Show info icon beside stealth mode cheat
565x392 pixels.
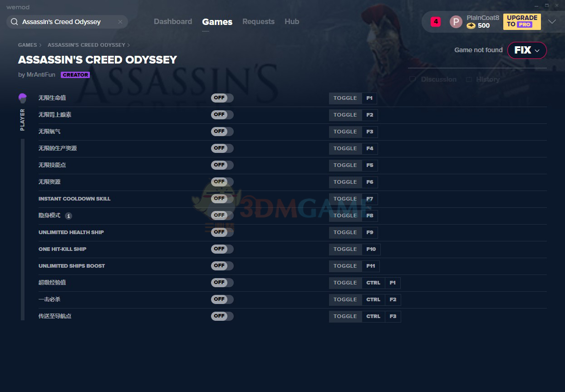point(69,216)
